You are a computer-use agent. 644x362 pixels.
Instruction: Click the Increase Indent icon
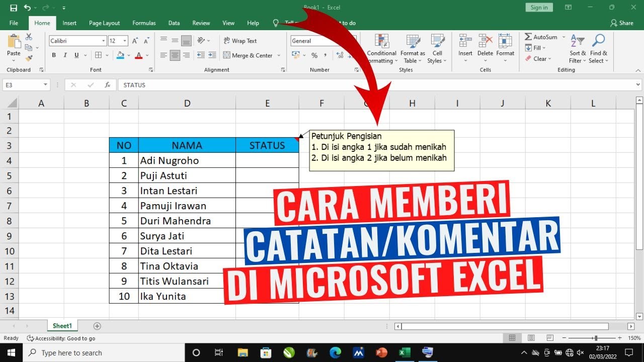[x=213, y=55]
